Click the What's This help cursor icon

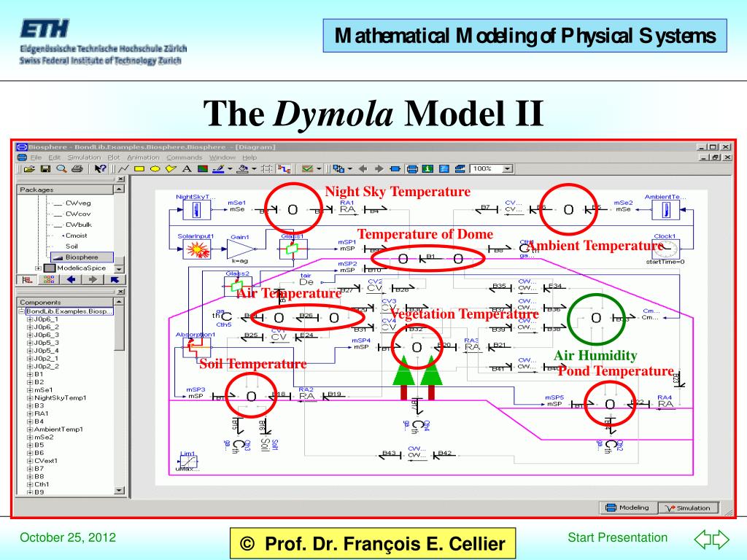[100, 168]
